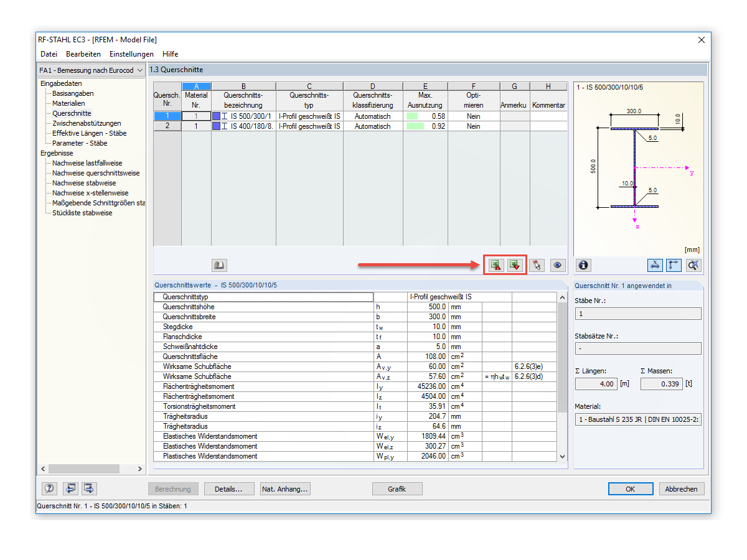This screenshot has width=747, height=560.
Task: Go to next input window icon
Action: click(x=89, y=488)
